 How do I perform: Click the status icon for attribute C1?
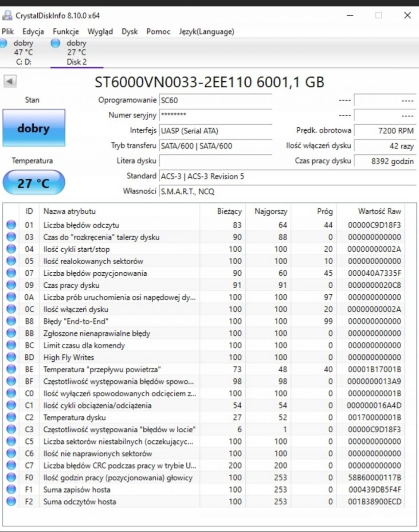coord(11,405)
